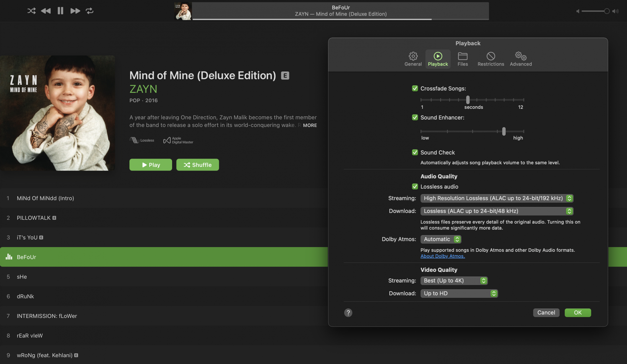Click the explicit icon next to wRoNg
Viewport: 627px width, 364px height.
pos(76,355)
